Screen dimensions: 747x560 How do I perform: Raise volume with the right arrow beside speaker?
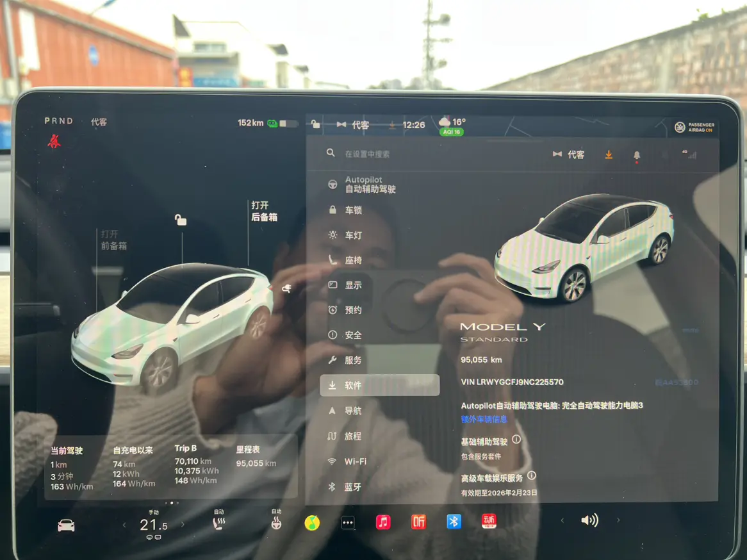618,520
